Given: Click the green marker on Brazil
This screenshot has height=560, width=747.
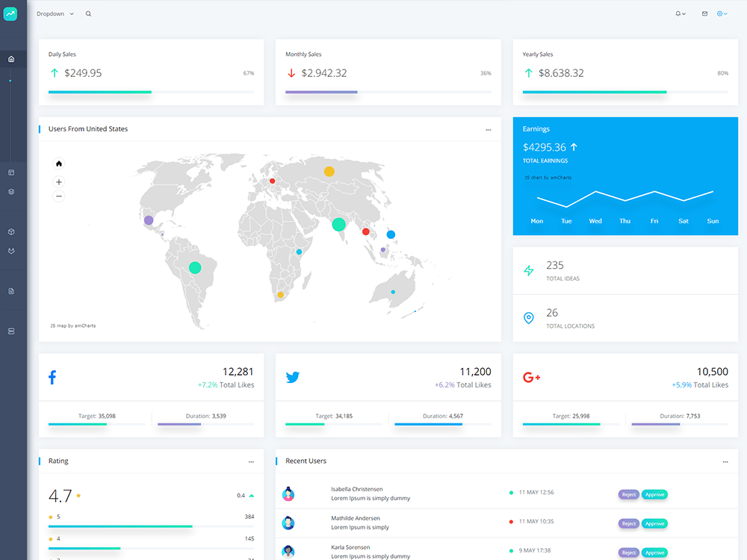Looking at the screenshot, I should pos(195,267).
